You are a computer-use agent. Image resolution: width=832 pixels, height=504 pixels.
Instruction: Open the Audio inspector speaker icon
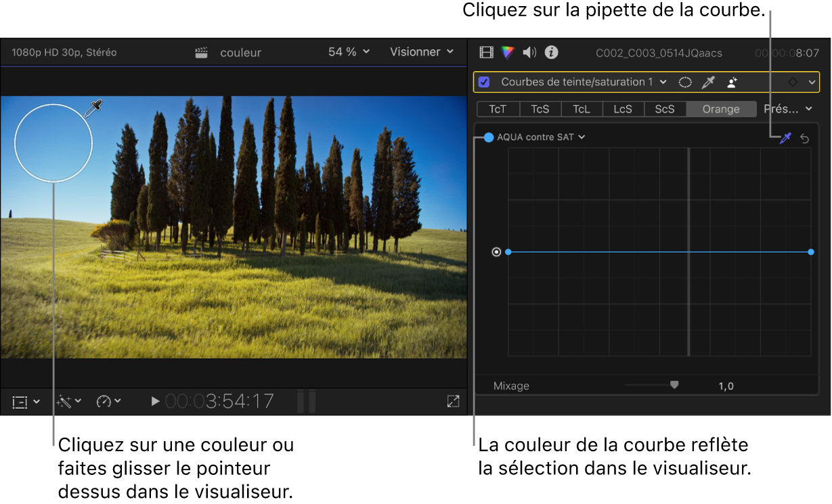pos(529,52)
